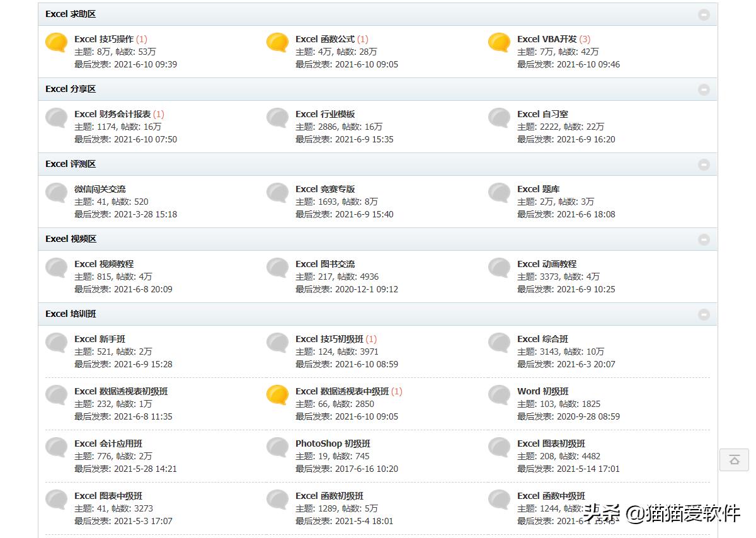Click the gray bubble icon beside Excel 综合班

500,343
